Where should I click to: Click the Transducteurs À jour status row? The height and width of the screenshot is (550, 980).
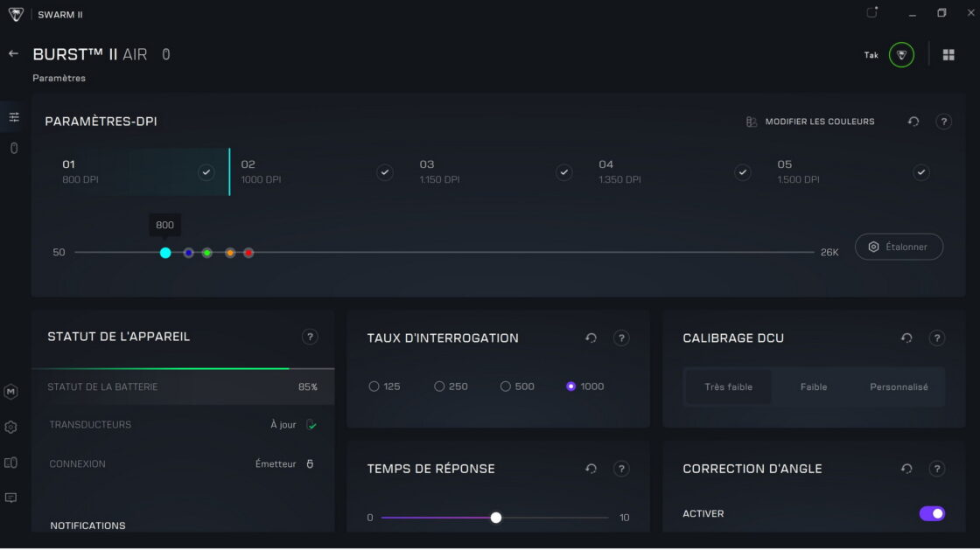tap(183, 424)
